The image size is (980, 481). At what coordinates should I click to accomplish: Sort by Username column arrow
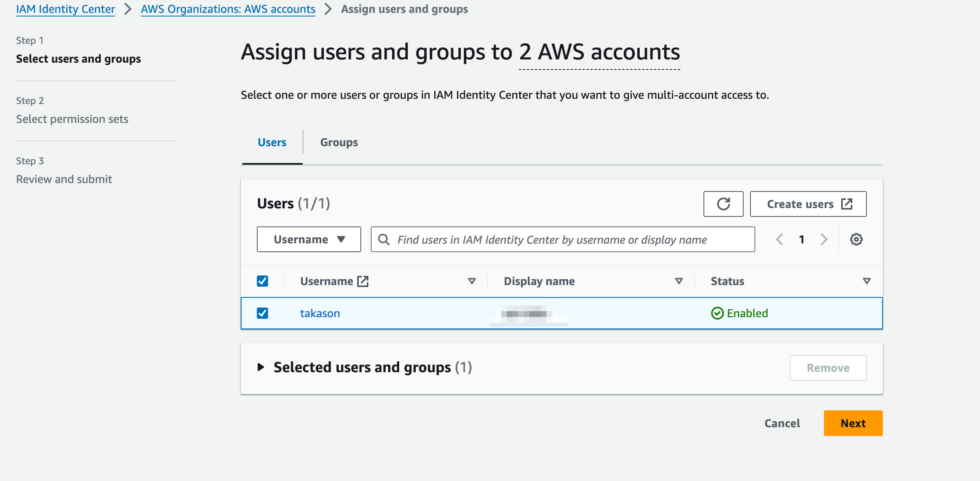(472, 281)
